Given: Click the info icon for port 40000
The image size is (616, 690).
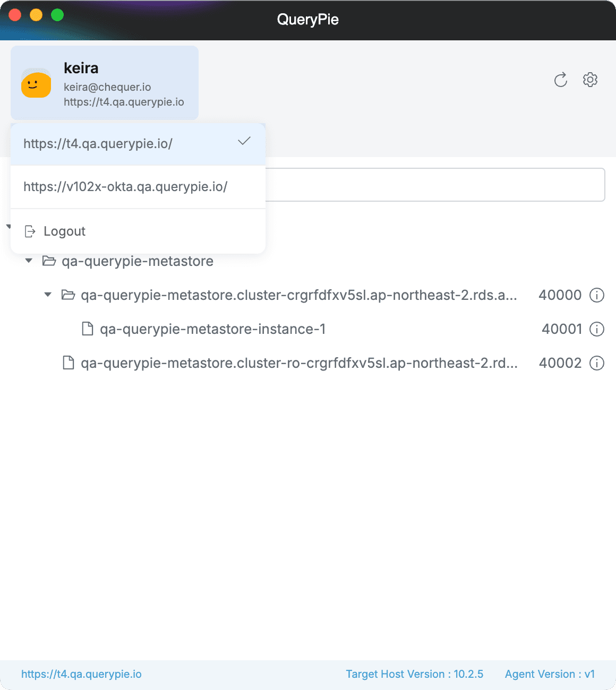Looking at the screenshot, I should coord(597,295).
